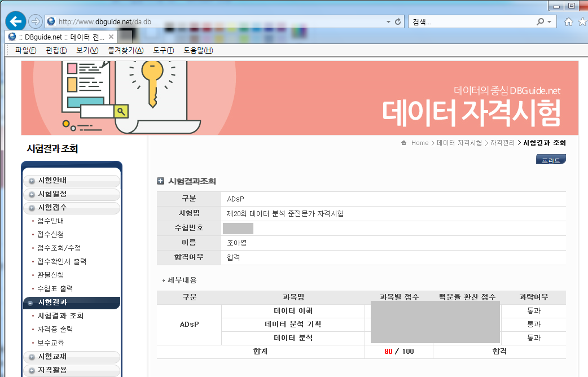Click the favorites star icon
The height and width of the screenshot is (377, 588).
pos(583,22)
